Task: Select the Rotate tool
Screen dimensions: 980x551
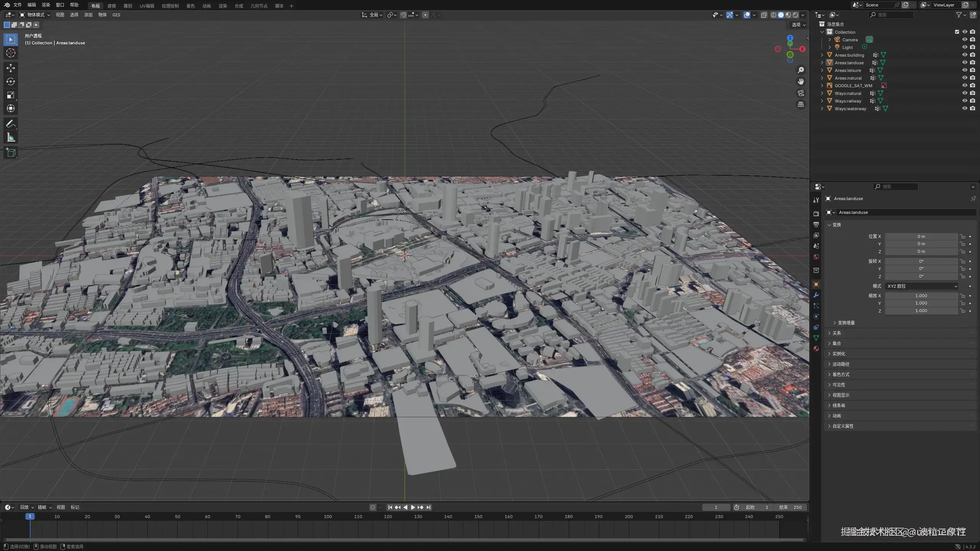Action: click(x=11, y=82)
